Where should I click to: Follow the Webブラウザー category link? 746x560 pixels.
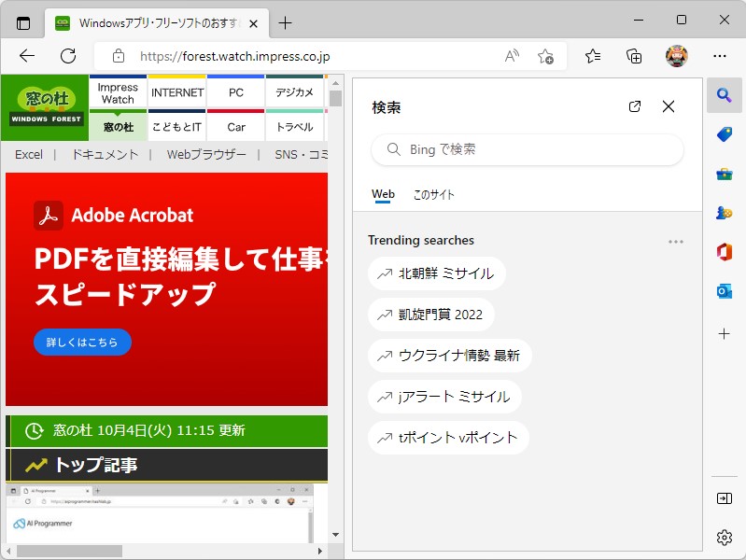coord(206,155)
